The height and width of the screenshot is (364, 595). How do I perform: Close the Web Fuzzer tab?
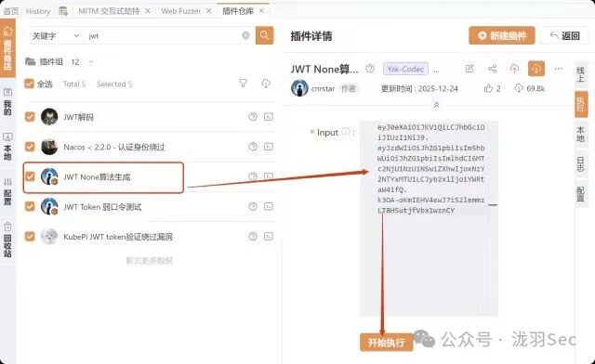(x=208, y=11)
